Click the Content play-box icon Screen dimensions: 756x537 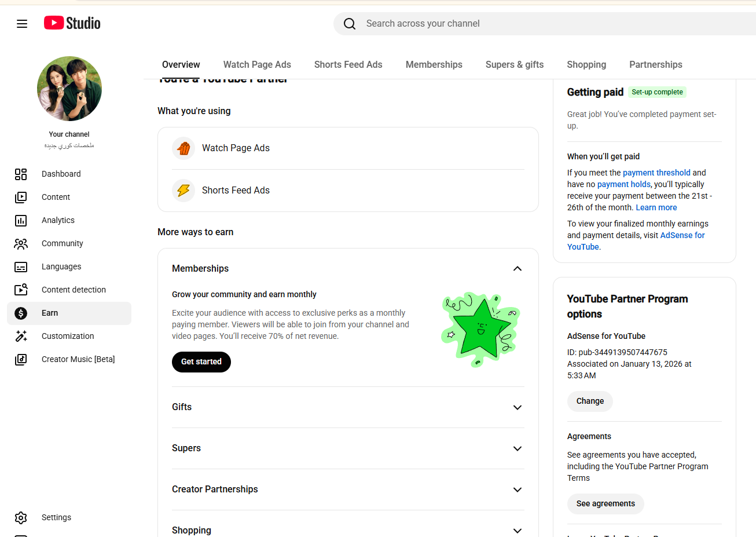21,197
